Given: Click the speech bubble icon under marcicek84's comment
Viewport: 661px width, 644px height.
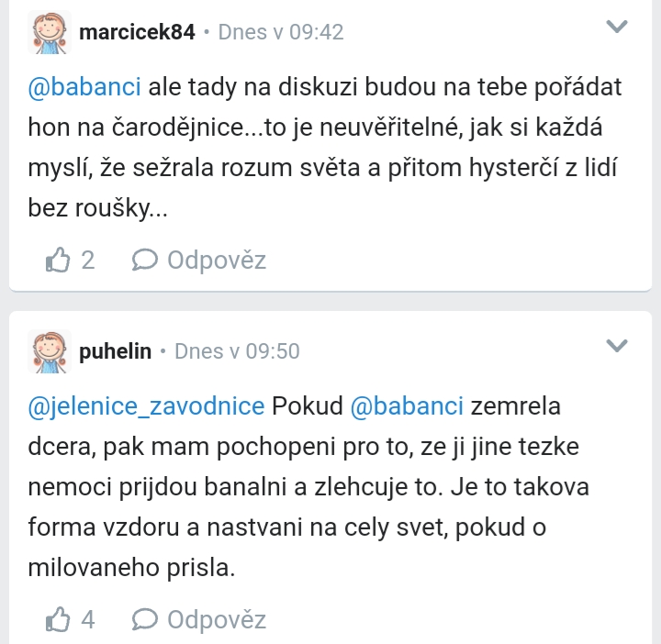Looking at the screenshot, I should tap(145, 261).
